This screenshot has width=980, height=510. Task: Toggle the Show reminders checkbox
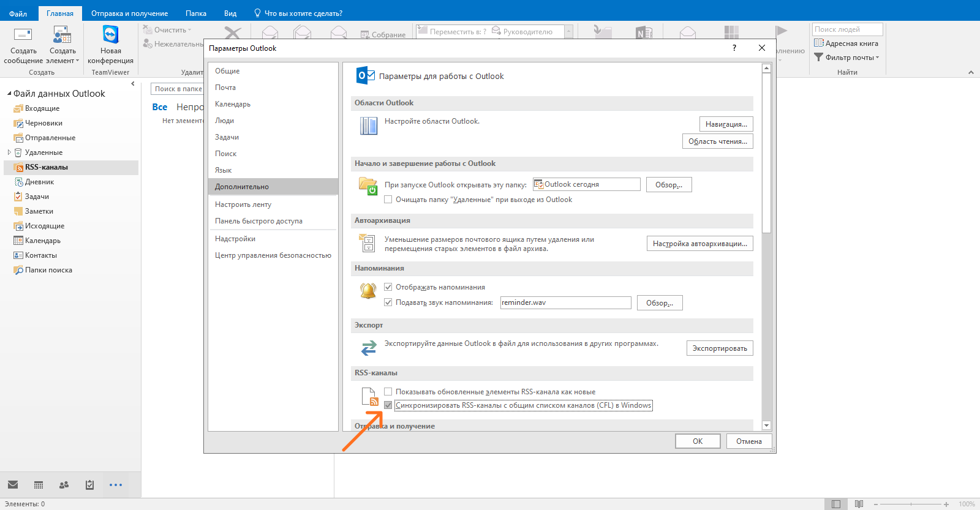point(388,287)
